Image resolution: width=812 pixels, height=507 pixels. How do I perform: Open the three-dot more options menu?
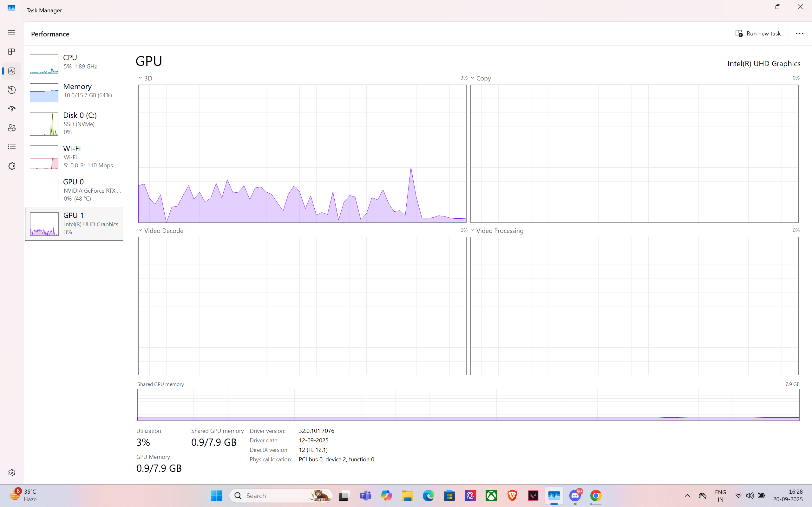coord(799,34)
